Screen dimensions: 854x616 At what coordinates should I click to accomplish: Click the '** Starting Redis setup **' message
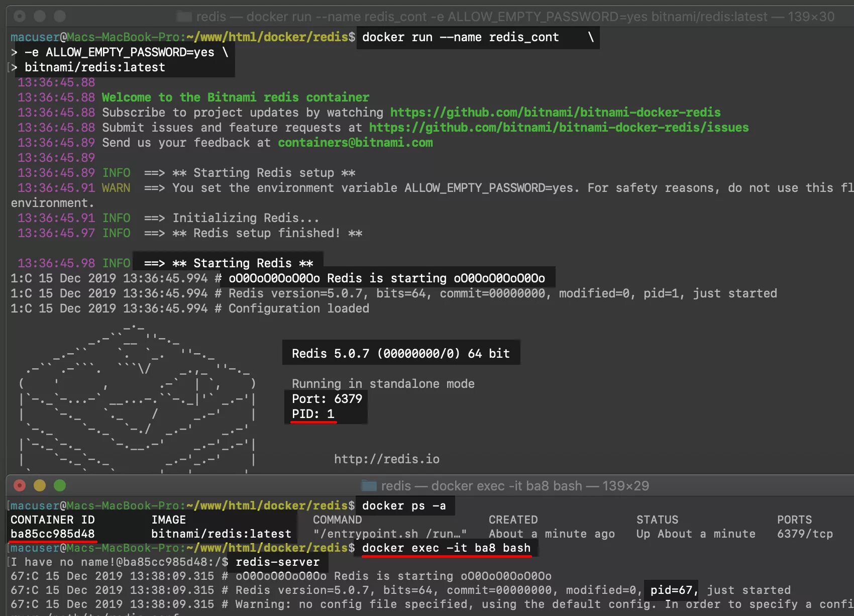click(264, 173)
